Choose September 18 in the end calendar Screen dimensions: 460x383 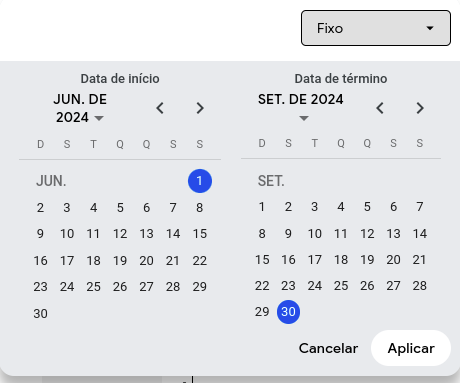[x=341, y=259]
